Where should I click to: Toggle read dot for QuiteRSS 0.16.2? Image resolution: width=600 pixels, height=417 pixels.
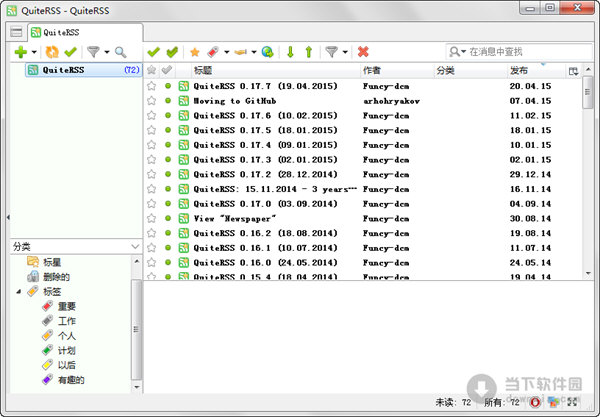[x=168, y=233]
